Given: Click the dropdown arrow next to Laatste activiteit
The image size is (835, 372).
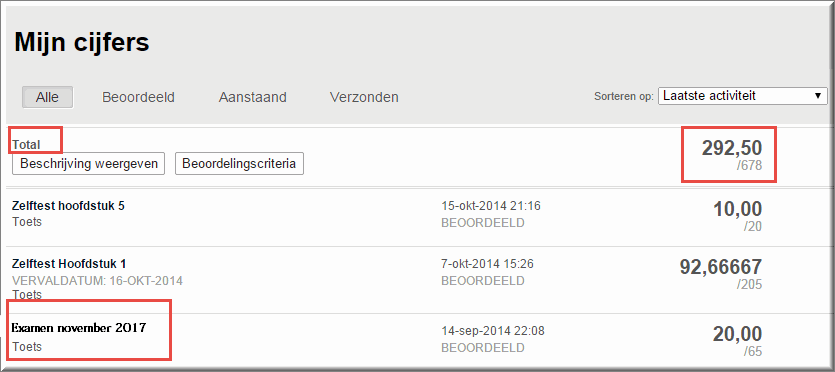Looking at the screenshot, I should pos(818,96).
